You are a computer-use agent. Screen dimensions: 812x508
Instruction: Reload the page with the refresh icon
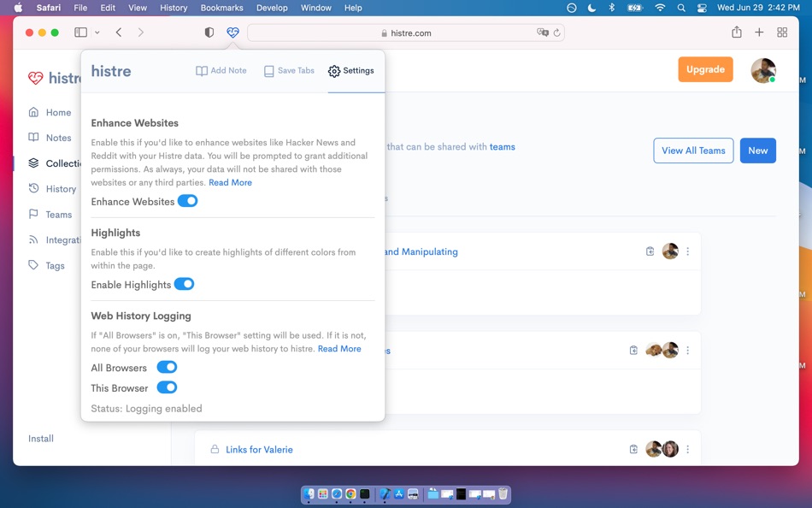click(x=556, y=32)
